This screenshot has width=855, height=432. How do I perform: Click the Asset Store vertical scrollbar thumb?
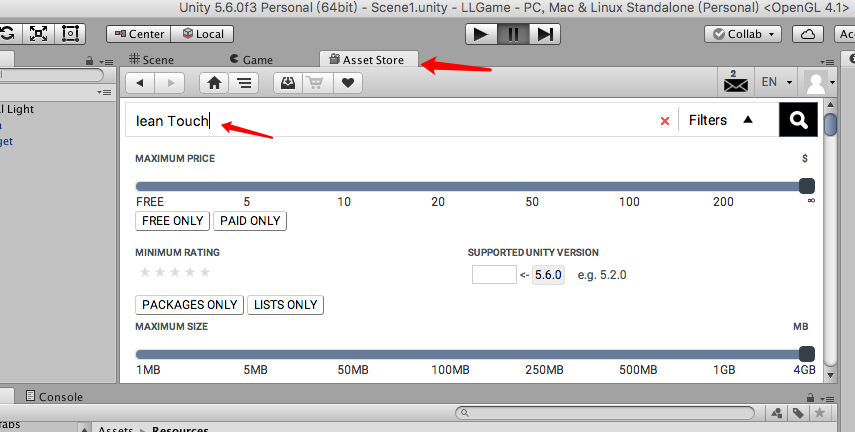(x=830, y=124)
